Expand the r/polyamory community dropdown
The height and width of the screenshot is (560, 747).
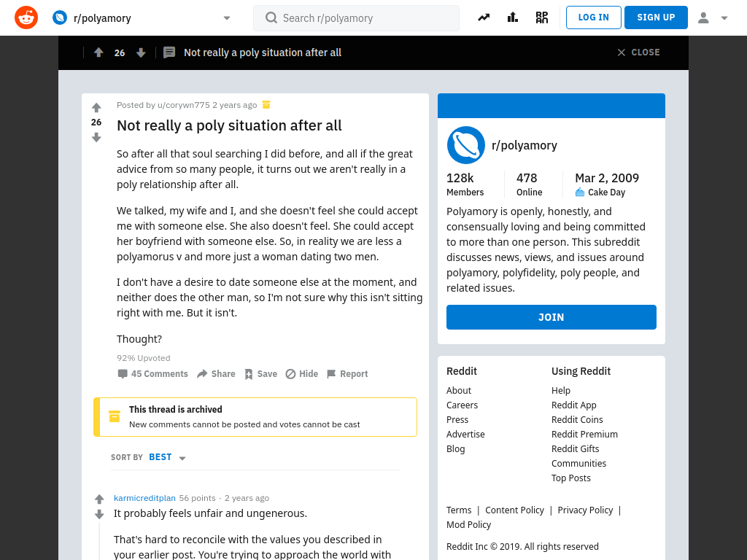pyautogui.click(x=227, y=18)
